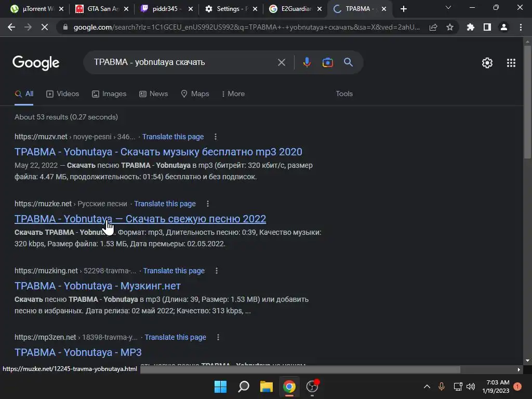532x399 pixels.
Task: Translate the muzv.net page
Action: [x=172, y=137]
